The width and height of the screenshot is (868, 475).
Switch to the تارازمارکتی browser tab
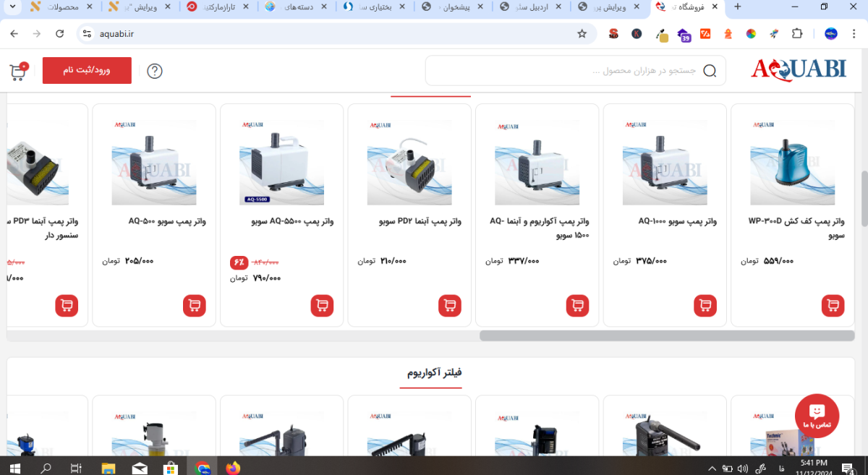[216, 7]
